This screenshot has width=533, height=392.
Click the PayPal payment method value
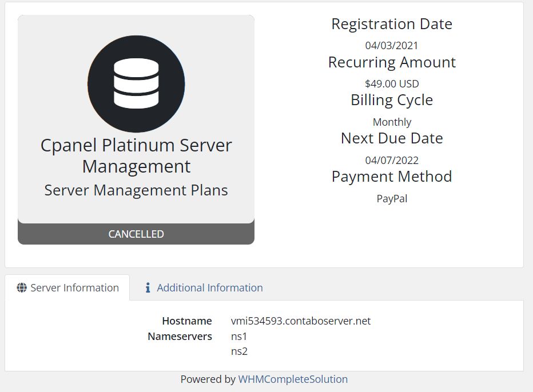tap(392, 199)
